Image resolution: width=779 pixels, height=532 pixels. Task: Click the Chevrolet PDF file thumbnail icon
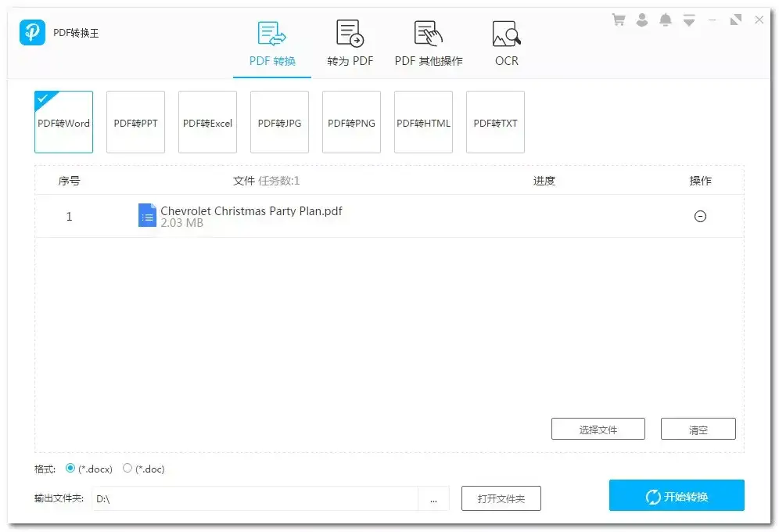tap(147, 215)
